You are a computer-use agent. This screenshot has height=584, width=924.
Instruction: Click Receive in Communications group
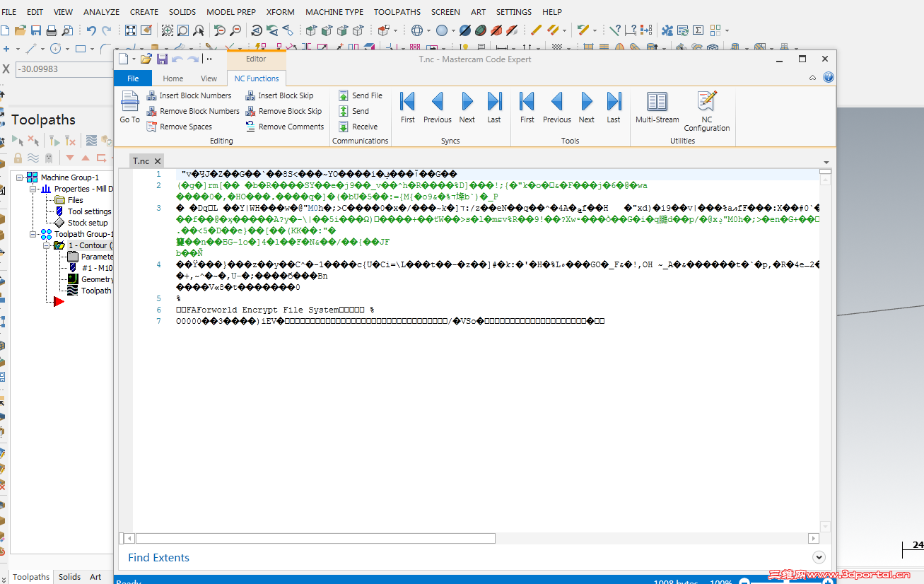[x=358, y=127]
